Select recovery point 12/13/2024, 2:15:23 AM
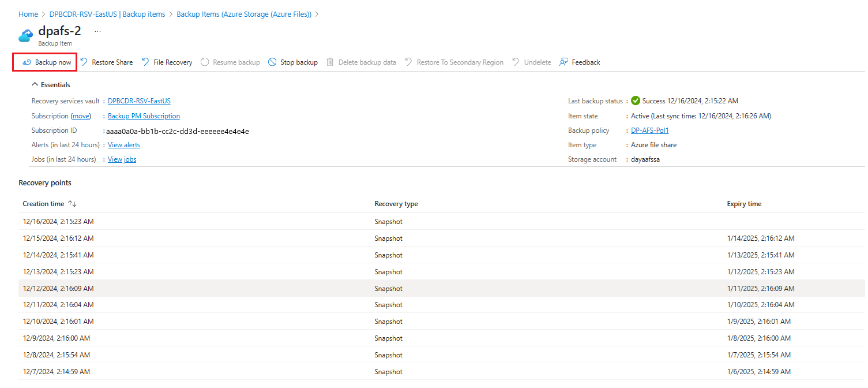Screen dimensions: 868x388 442,272
